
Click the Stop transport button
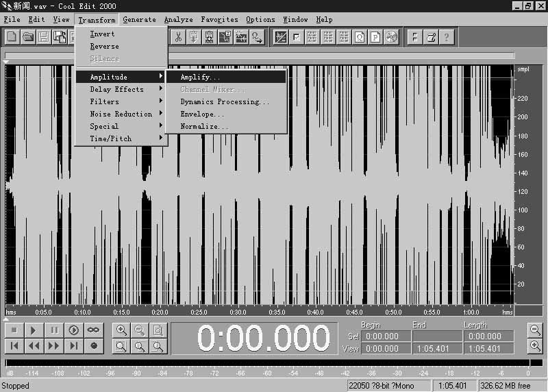coord(14,330)
